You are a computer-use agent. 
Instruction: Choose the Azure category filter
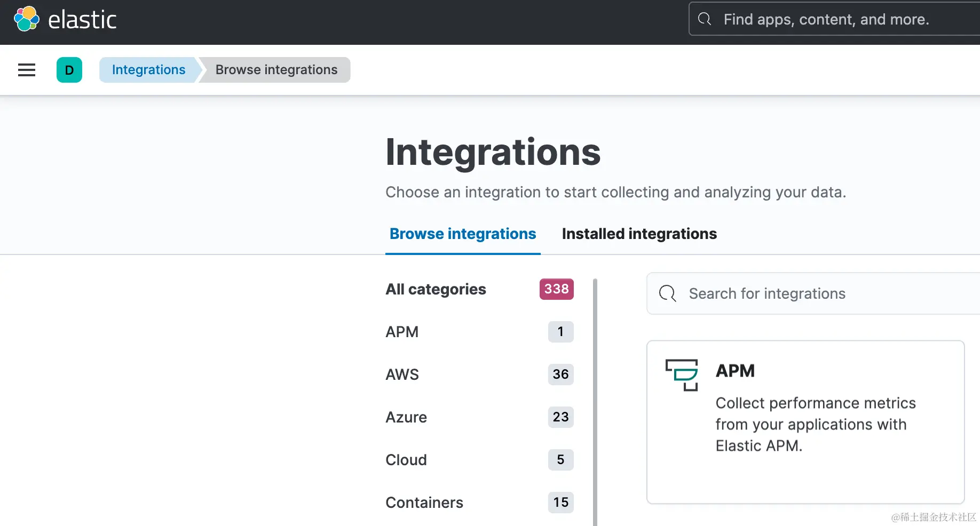tap(406, 417)
